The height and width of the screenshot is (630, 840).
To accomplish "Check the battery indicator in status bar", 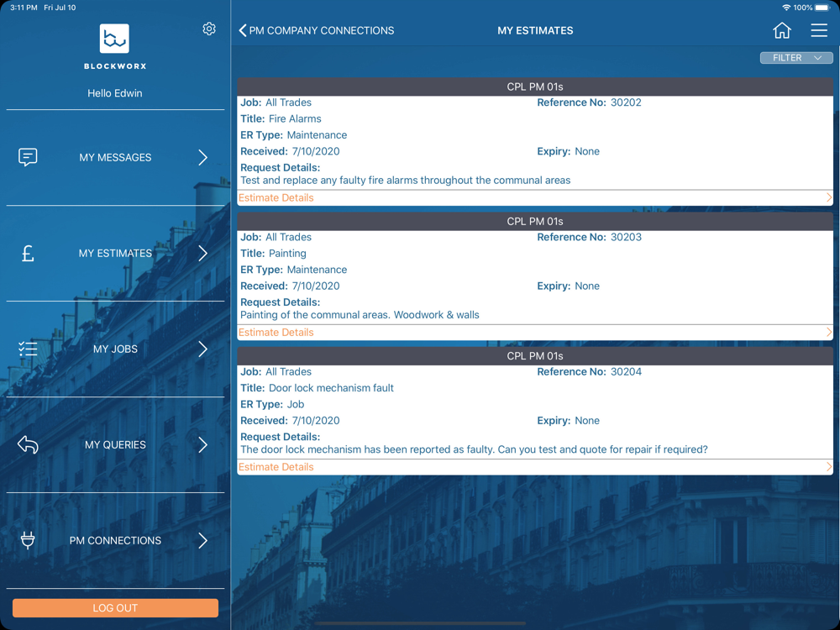I will 822,8.
